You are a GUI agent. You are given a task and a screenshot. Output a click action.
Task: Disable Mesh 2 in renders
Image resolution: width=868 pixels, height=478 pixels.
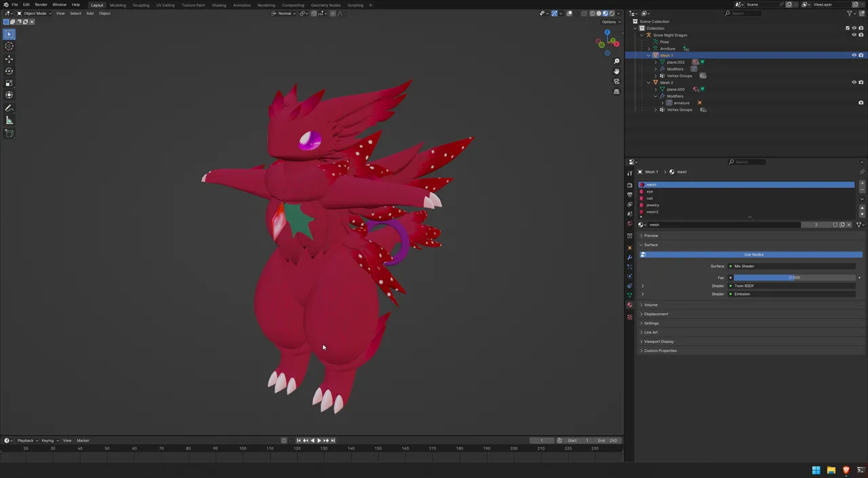861,83
